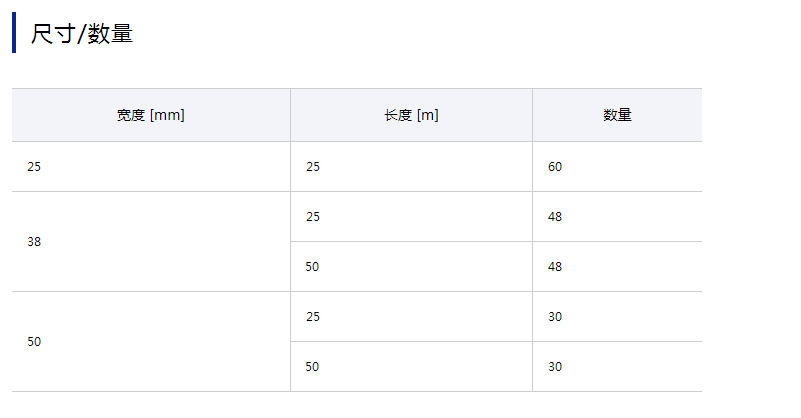Screen dimensions: 801x418
Task: Click length 50 in the 38mm width group
Action: (313, 267)
